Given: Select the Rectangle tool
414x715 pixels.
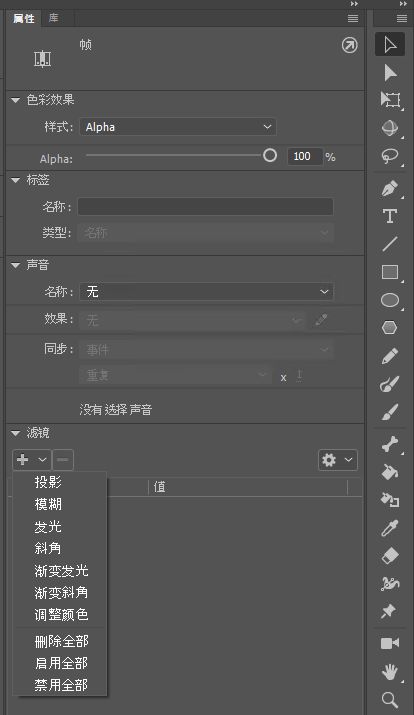Looking at the screenshot, I should [390, 272].
